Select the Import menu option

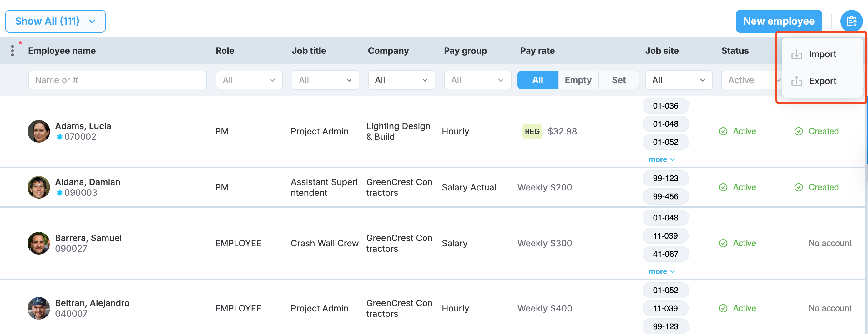pyautogui.click(x=822, y=54)
